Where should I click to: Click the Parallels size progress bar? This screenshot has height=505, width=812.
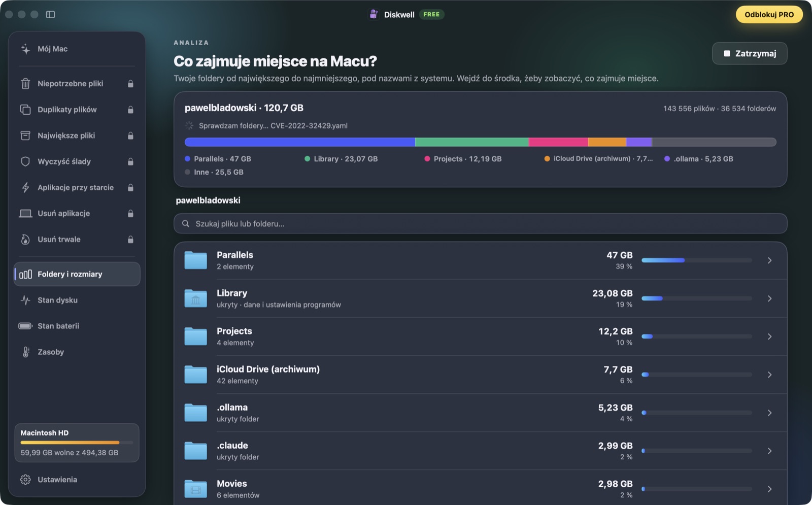click(696, 260)
